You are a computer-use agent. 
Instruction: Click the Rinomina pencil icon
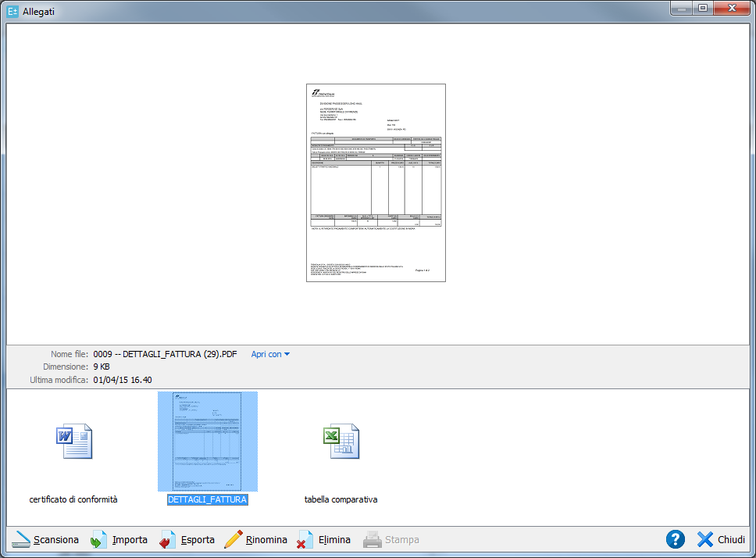[233, 540]
